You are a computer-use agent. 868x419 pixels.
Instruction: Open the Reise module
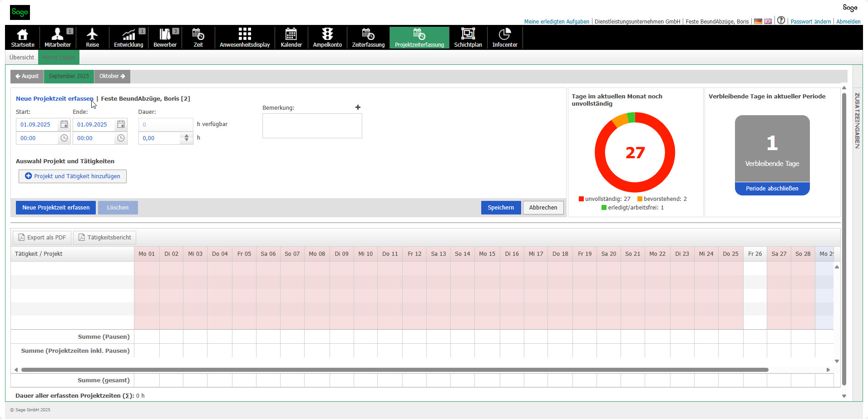coord(93,38)
